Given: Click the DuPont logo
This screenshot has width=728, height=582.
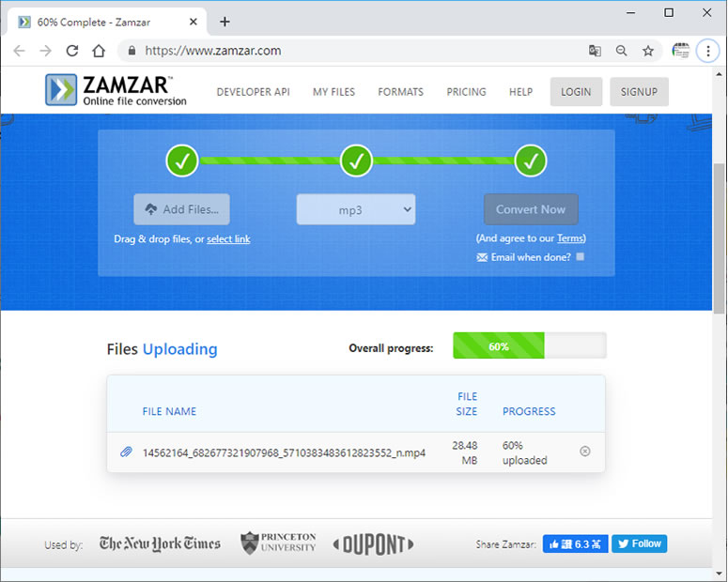Looking at the screenshot, I should point(373,544).
